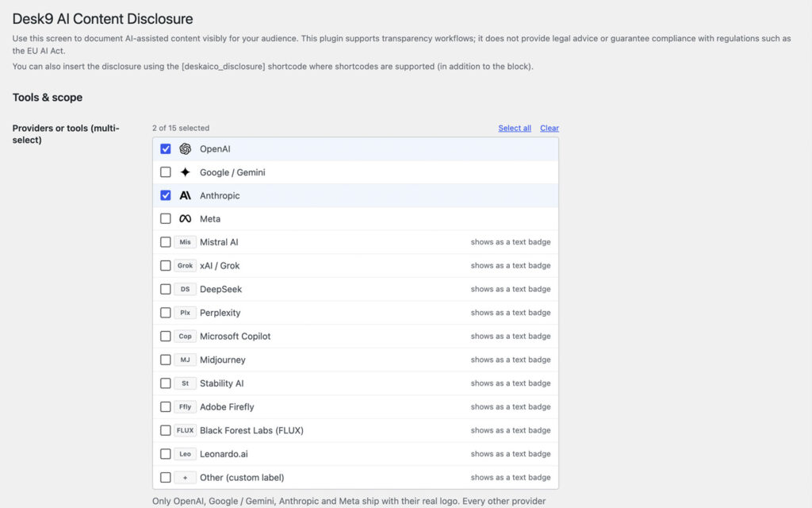Screen dimensions: 812x508
Task: Deselect the Anthropic checkbox
Action: click(165, 195)
